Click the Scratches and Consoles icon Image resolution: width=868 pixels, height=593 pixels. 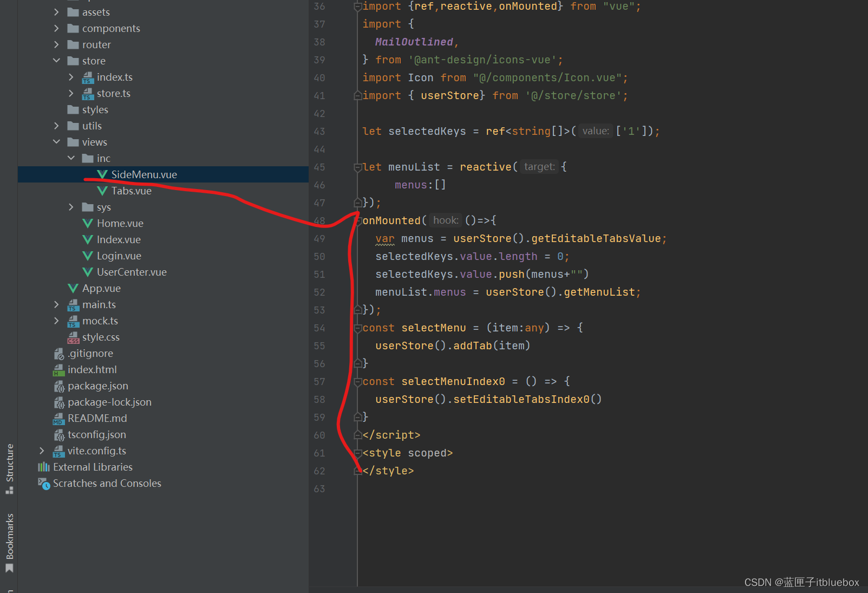pyautogui.click(x=44, y=484)
